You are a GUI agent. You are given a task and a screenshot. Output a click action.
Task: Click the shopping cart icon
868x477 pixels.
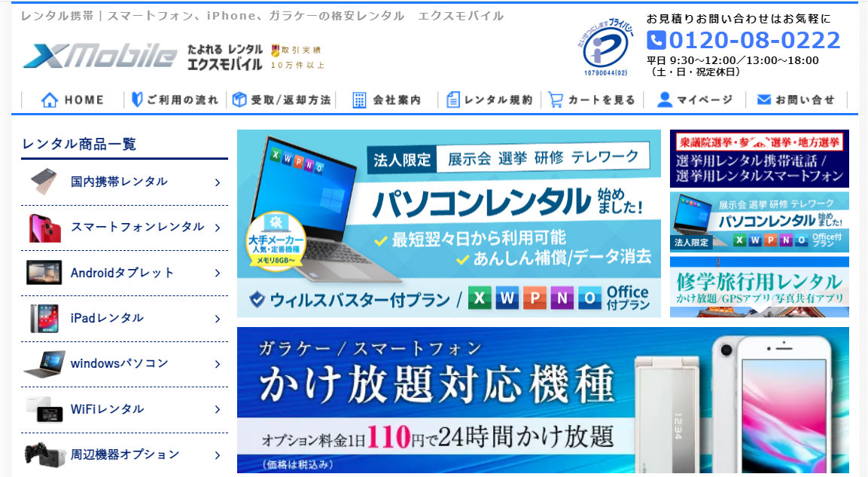point(556,99)
